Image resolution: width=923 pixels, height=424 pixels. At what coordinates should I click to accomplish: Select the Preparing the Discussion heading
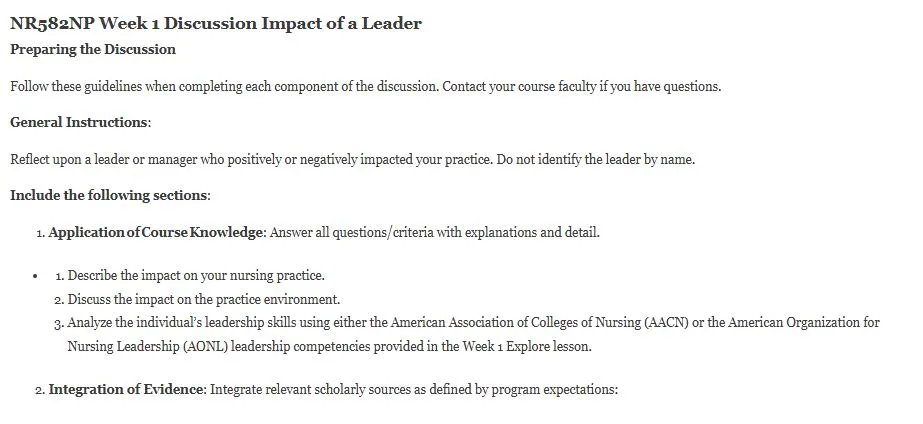click(x=93, y=49)
